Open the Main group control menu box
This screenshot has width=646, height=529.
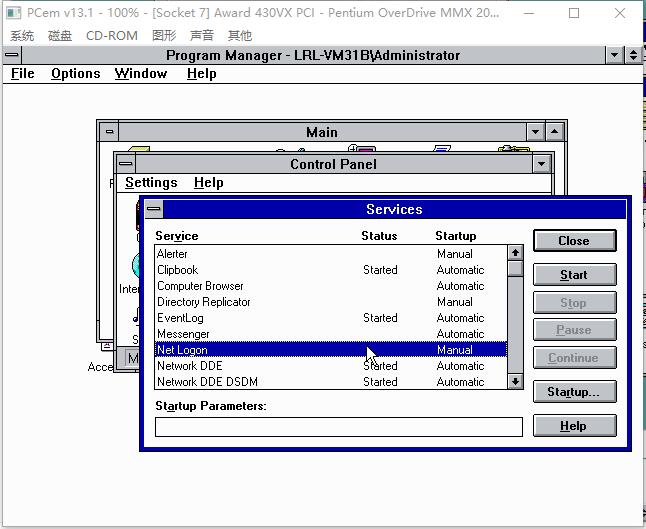(x=109, y=132)
